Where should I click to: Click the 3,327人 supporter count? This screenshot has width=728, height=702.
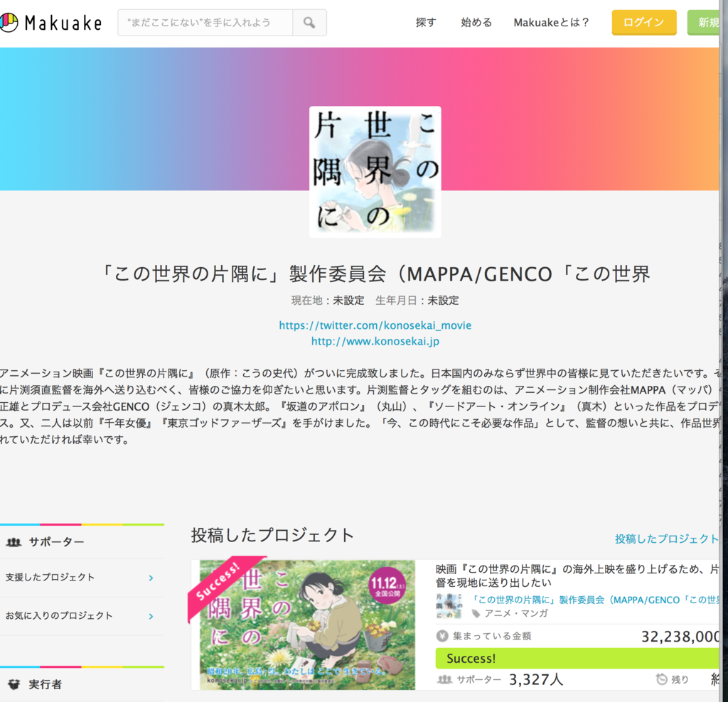[536, 680]
